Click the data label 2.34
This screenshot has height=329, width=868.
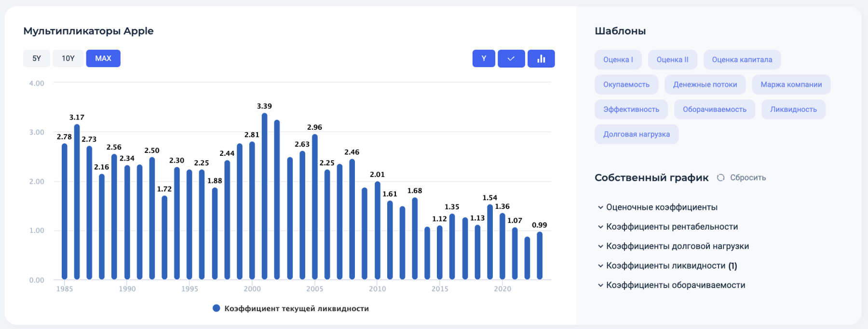click(x=127, y=158)
